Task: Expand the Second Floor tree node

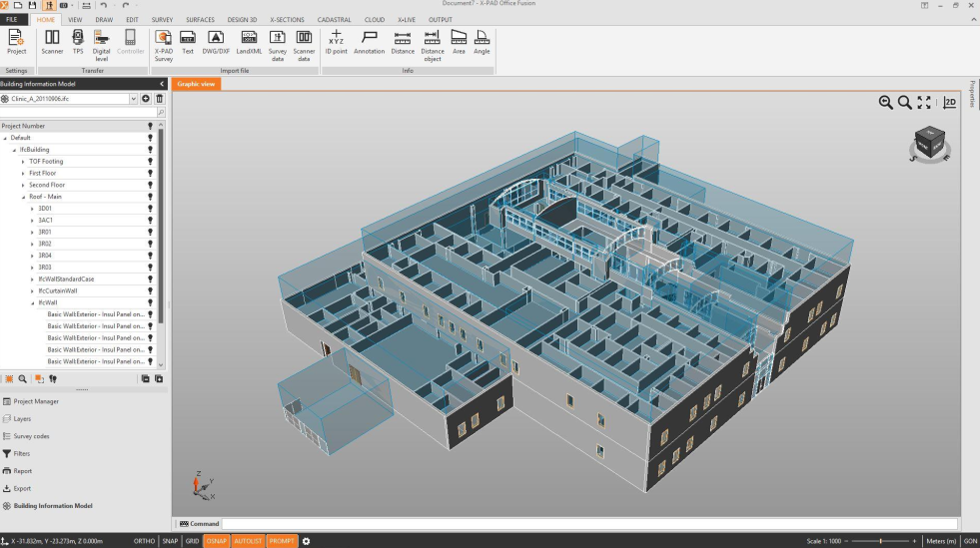Action: point(23,185)
